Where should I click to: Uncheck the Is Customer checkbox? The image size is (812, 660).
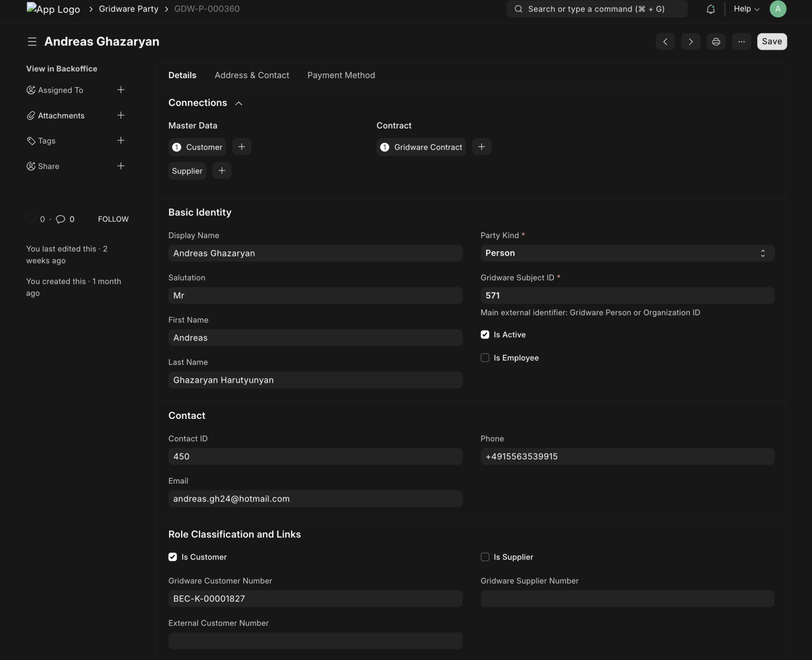[173, 557]
